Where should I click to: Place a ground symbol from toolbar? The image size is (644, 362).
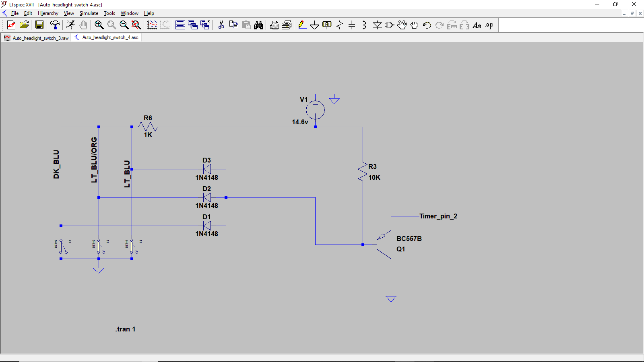tap(314, 25)
